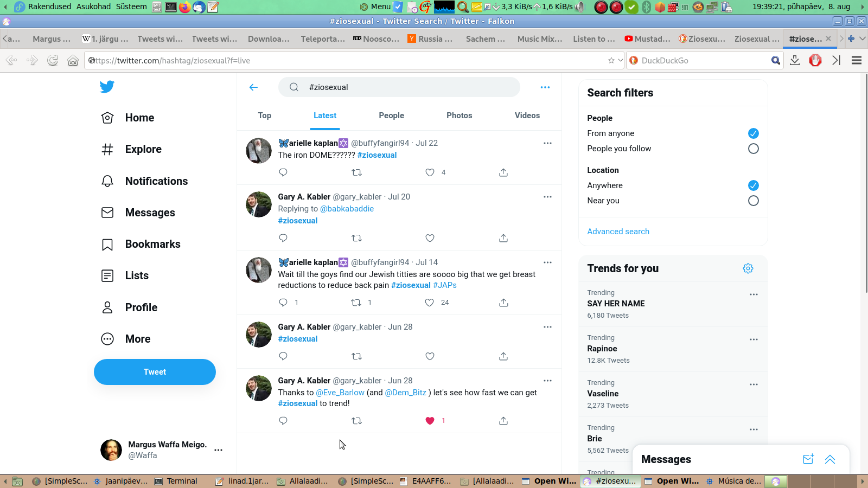Go to browser home page

point(73,61)
